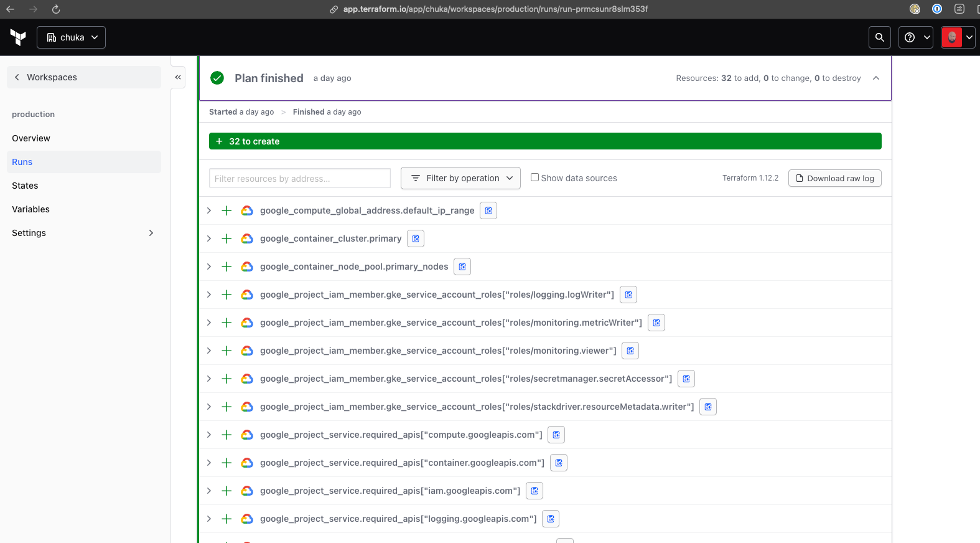980x543 pixels.
Task: Copy address of roles/monitoring.viewer resource
Action: click(630, 351)
